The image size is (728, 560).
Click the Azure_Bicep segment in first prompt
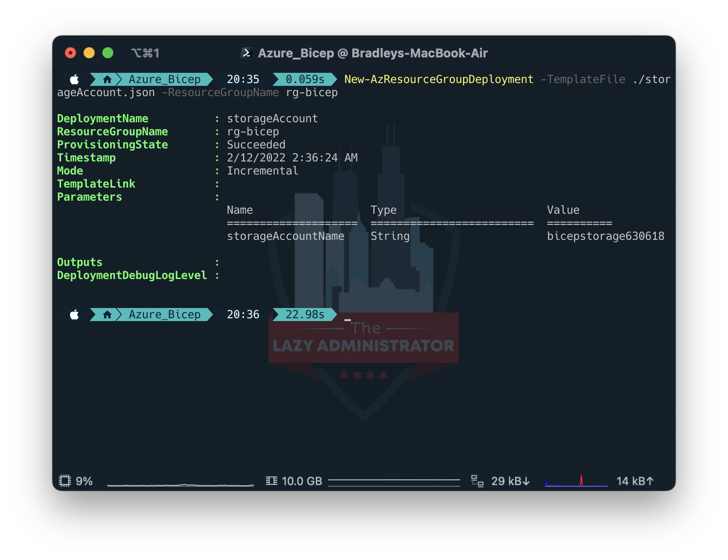tap(165, 79)
